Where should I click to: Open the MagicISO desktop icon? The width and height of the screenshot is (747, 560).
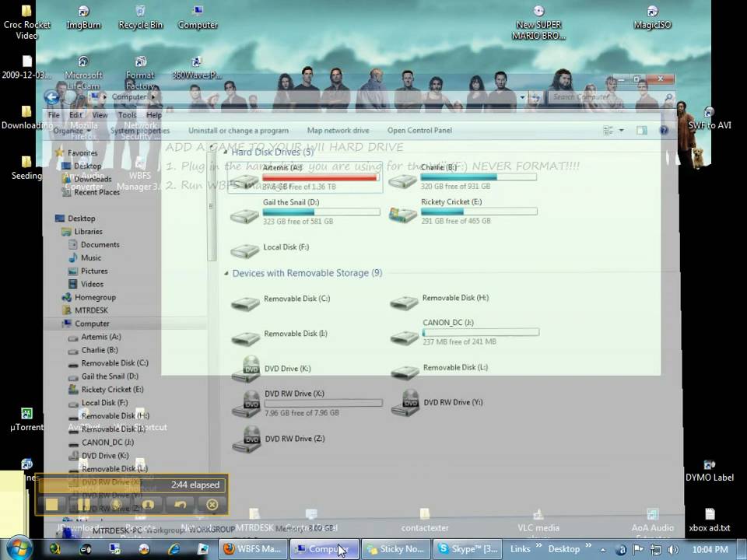coord(652,18)
